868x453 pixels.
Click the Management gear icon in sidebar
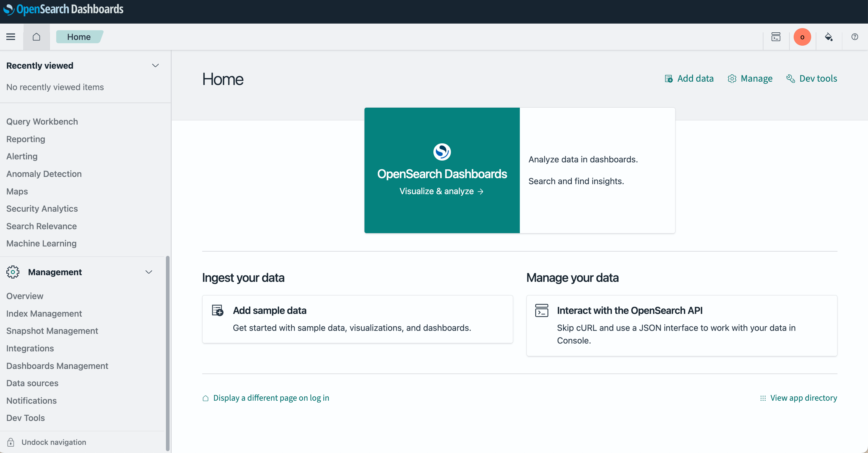(x=13, y=272)
